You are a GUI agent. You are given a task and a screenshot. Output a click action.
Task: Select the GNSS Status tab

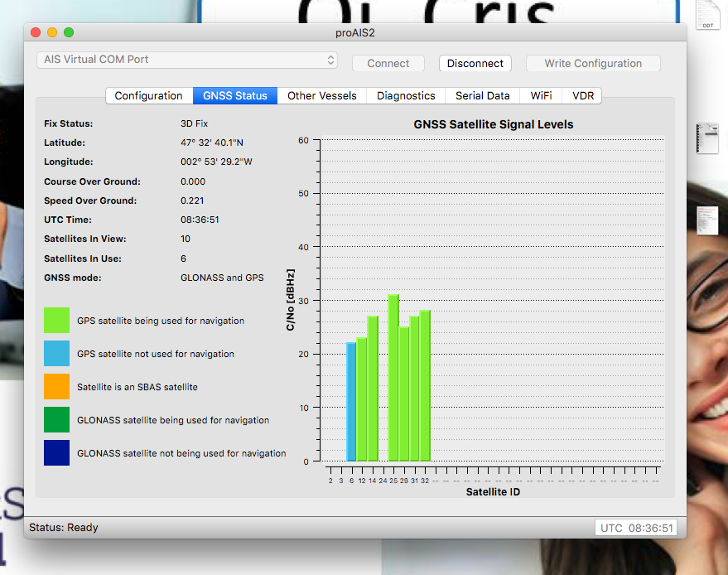[235, 95]
